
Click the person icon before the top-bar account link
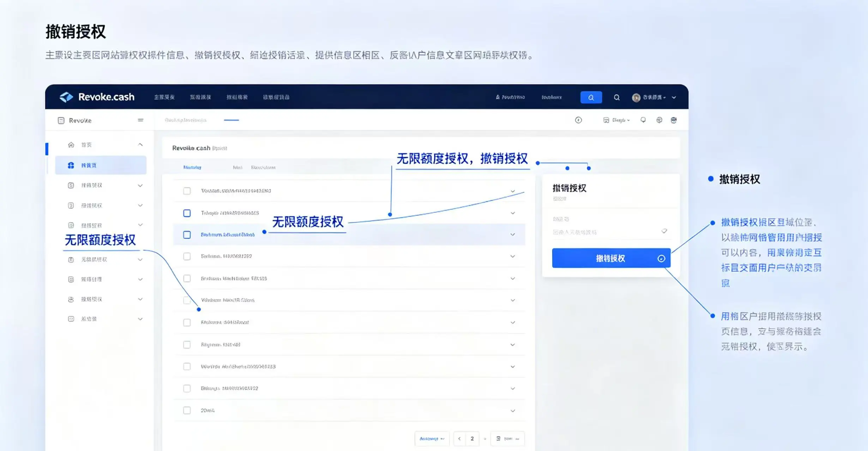click(498, 97)
